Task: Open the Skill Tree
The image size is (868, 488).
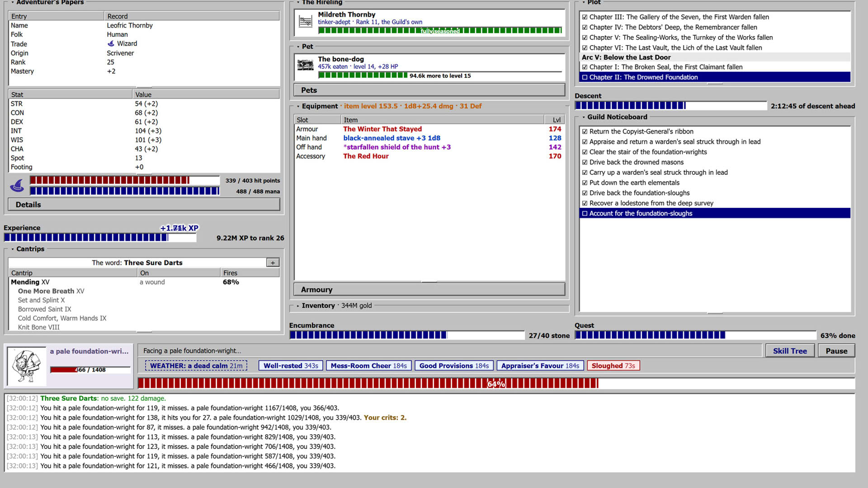Action: [790, 351]
